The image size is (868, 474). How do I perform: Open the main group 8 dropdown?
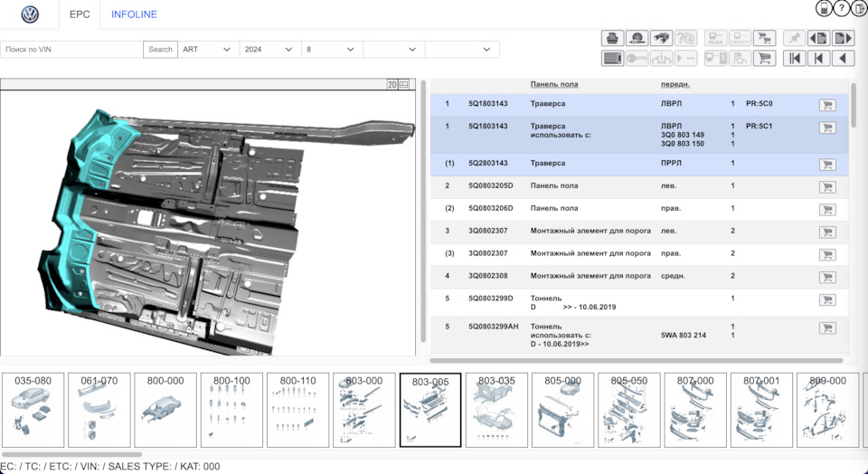pos(331,49)
